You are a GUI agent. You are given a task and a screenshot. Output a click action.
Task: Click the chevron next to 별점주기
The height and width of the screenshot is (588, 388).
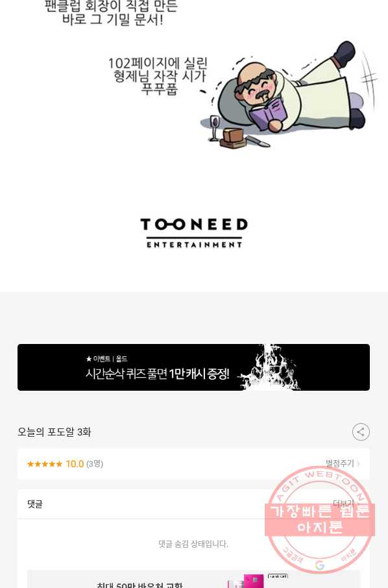(x=358, y=464)
